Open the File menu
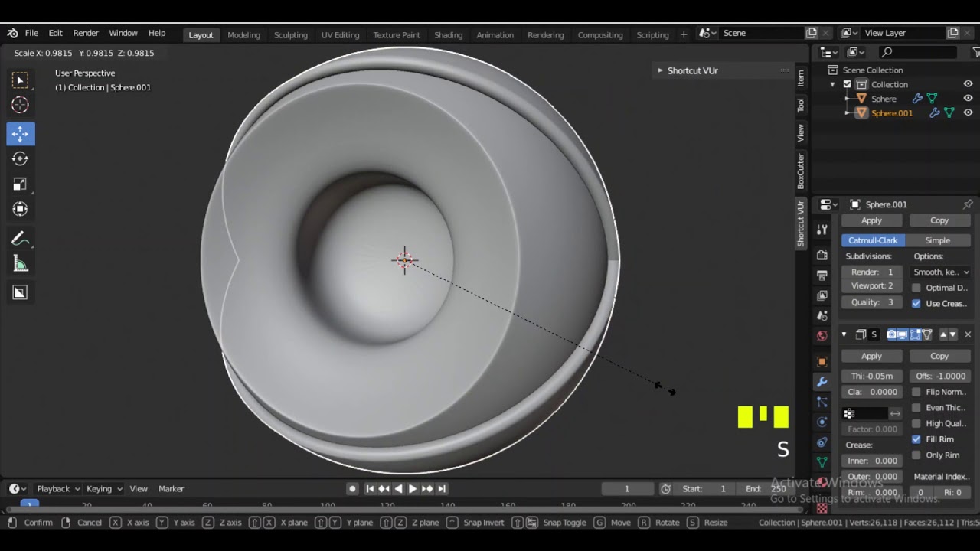This screenshot has height=551, width=980. (x=31, y=33)
